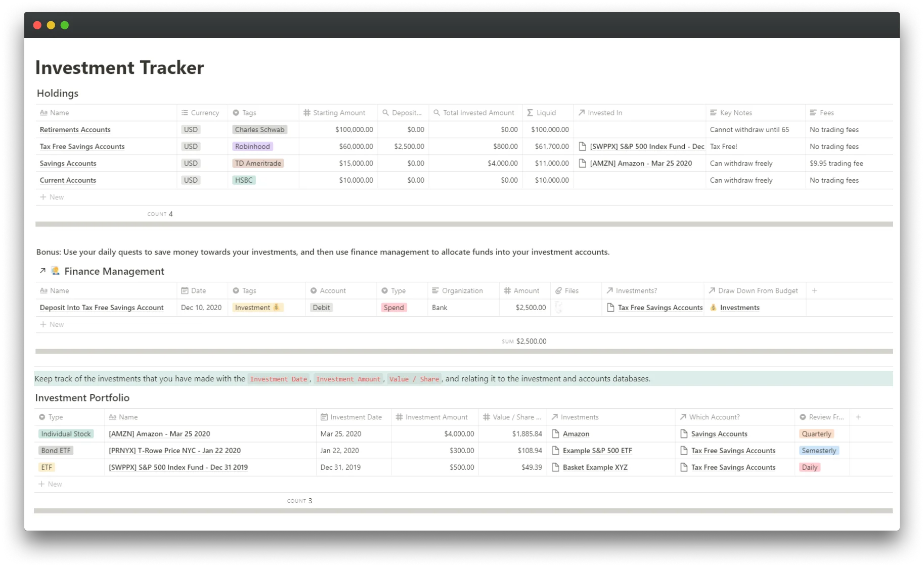Open the Investment Portfolio COUNT 3 calculation
This screenshot has width=924, height=567.
299,501
